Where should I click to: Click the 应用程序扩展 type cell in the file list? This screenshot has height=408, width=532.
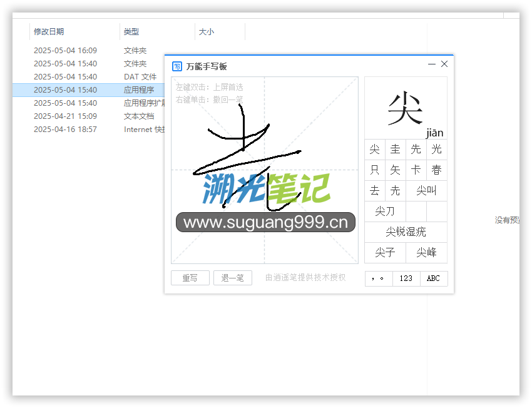(144, 103)
